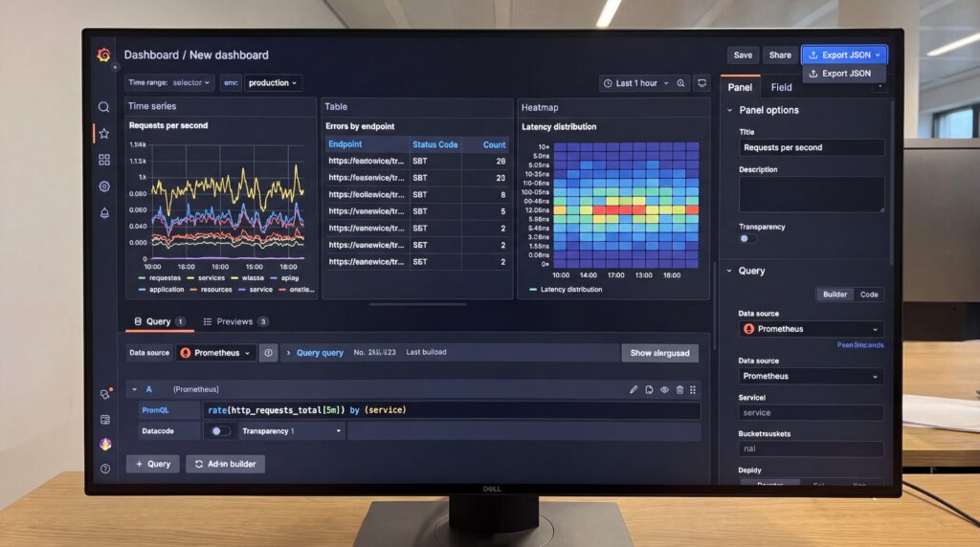Collapse the Query section in the side panel
This screenshot has width=980, height=547.
729,271
